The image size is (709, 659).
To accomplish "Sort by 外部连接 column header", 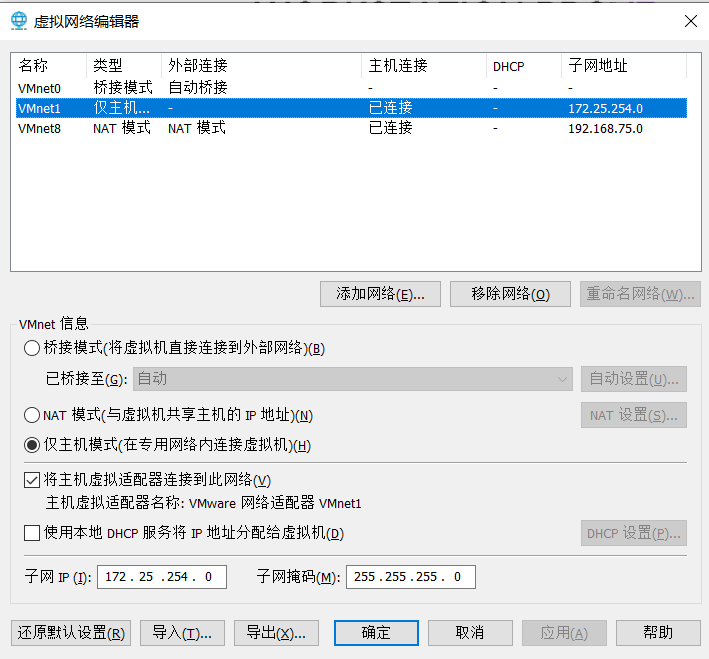I will pos(261,66).
